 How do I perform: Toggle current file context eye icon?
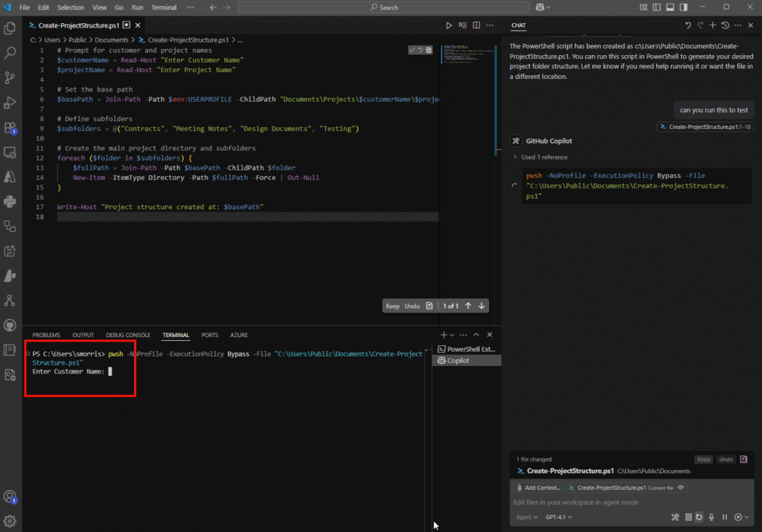pyautogui.click(x=681, y=488)
